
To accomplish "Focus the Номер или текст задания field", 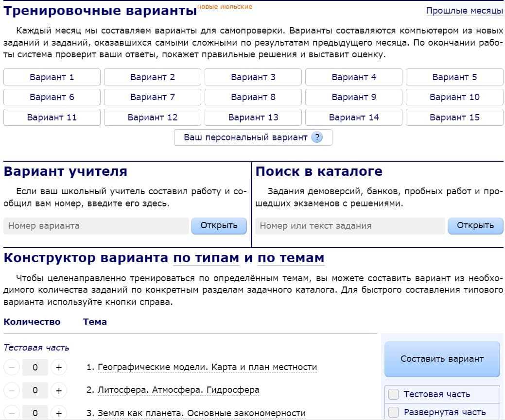I will tap(349, 226).
